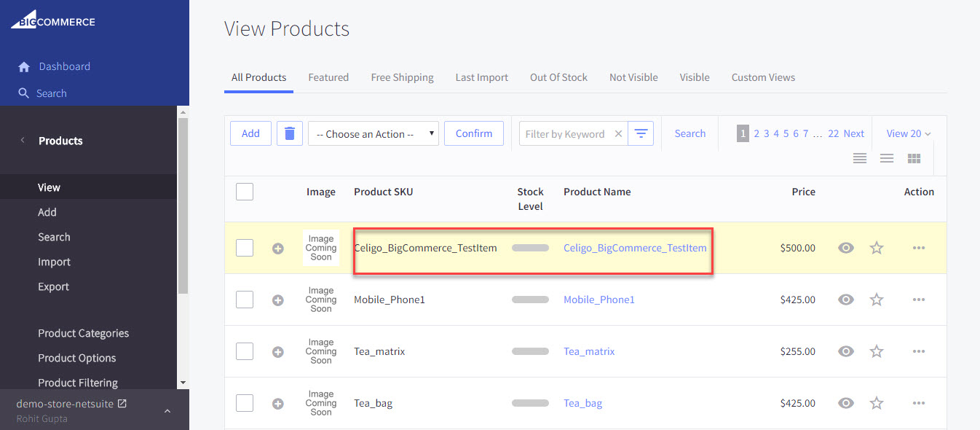Open Choose an Action dropdown
980x430 pixels.
click(x=374, y=133)
